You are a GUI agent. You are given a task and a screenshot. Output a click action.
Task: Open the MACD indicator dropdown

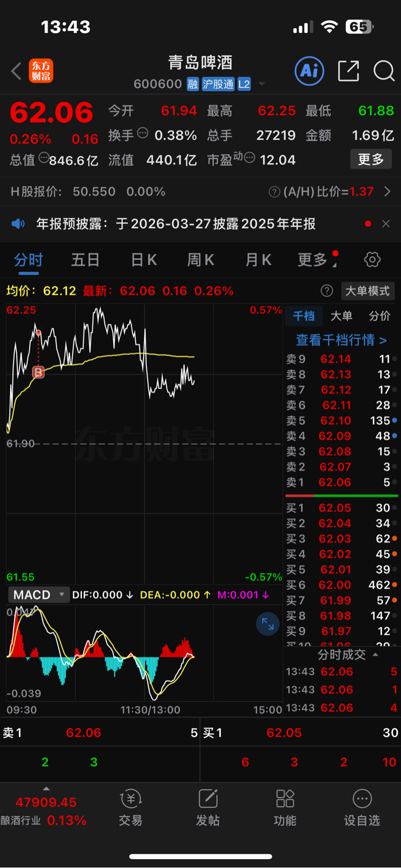click(x=39, y=595)
